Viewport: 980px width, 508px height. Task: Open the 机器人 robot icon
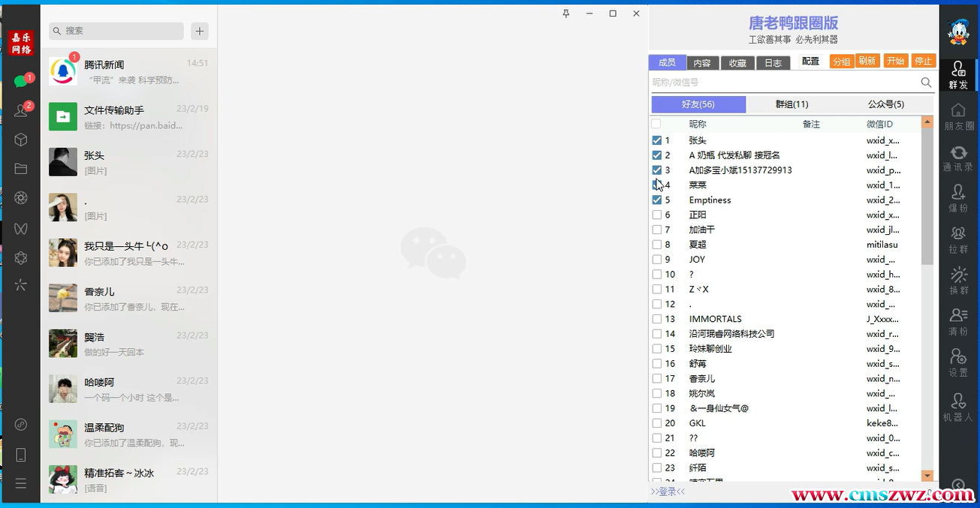pos(958,407)
